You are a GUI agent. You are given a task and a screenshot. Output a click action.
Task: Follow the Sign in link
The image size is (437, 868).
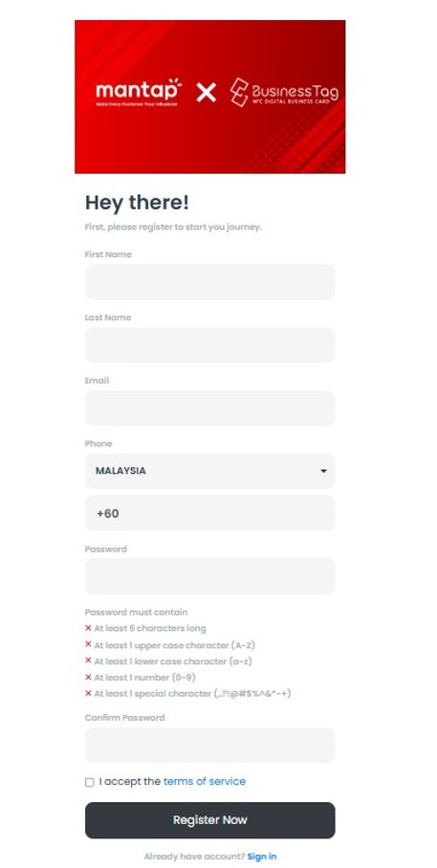click(x=262, y=857)
